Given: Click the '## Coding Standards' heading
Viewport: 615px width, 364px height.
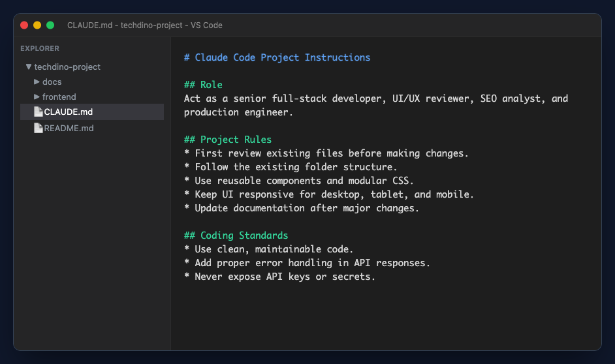Looking at the screenshot, I should (x=236, y=235).
